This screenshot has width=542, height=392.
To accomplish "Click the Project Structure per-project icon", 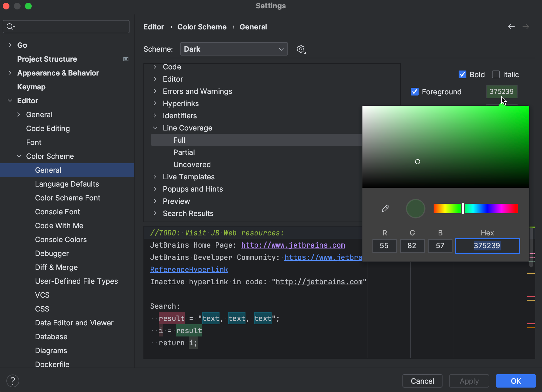I will click(126, 59).
